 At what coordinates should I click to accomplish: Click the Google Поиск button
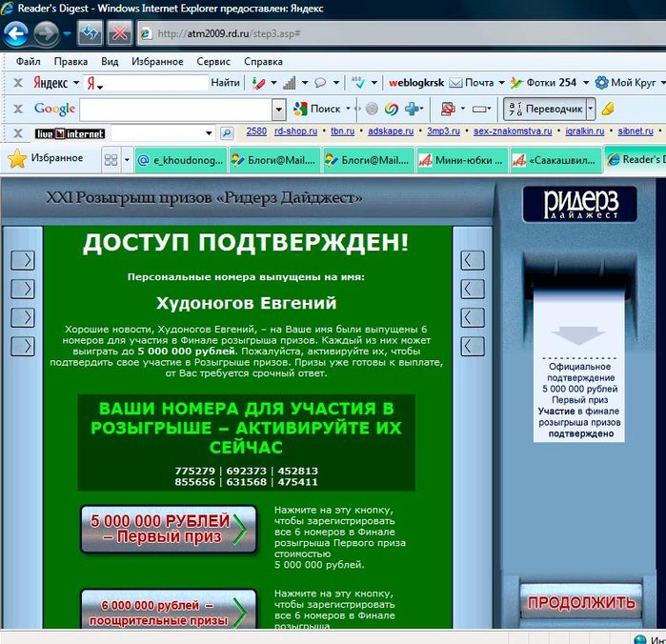click(317, 110)
